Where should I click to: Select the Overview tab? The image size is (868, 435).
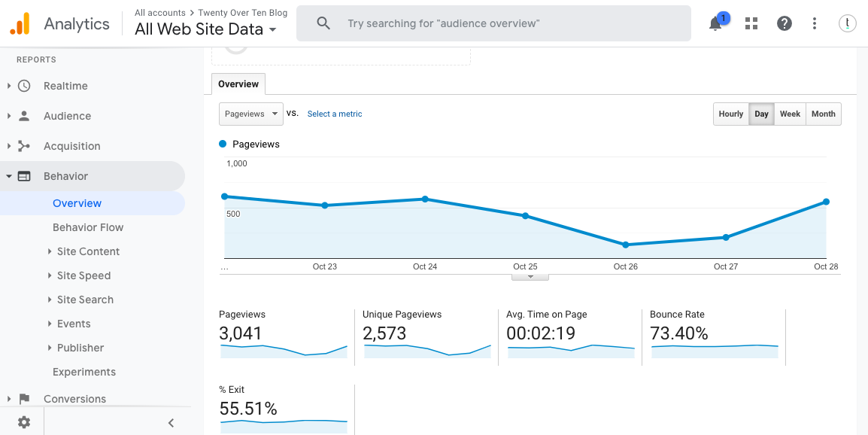pos(238,84)
